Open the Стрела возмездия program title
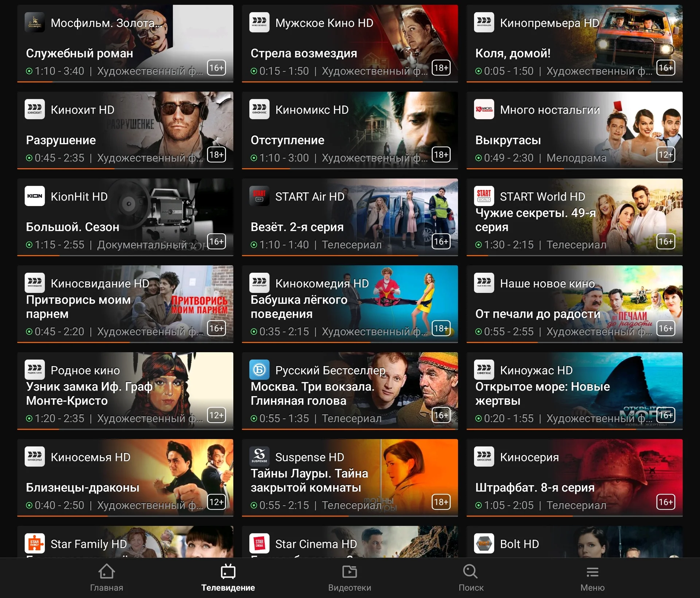Image resolution: width=700 pixels, height=598 pixels. 304,53
